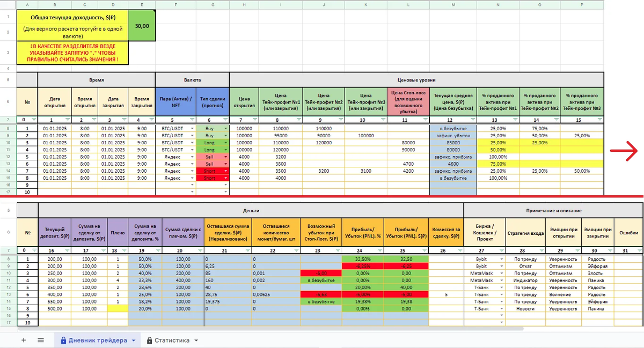
Task: Click the 4700 stop-loss price cell
Action: tap(408, 164)
